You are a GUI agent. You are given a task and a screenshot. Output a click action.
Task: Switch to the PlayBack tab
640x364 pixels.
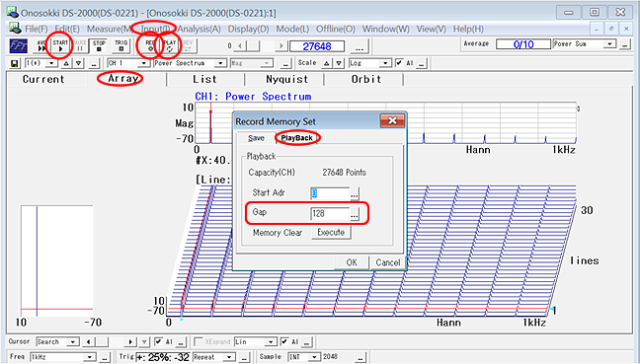[x=296, y=138]
